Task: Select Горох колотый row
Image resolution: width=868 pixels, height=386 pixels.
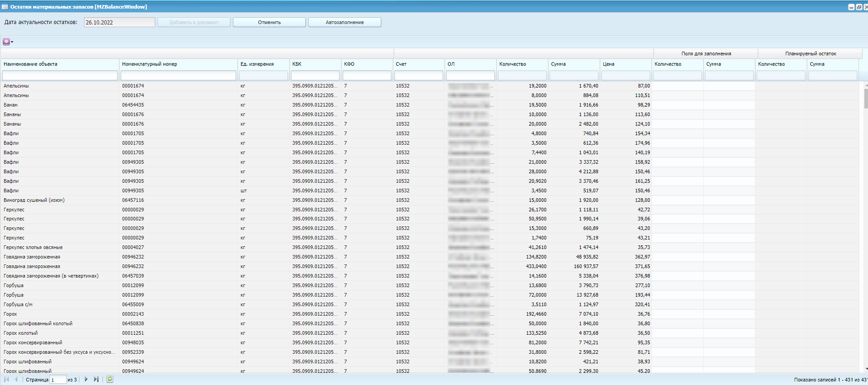Action: pyautogui.click(x=430, y=333)
